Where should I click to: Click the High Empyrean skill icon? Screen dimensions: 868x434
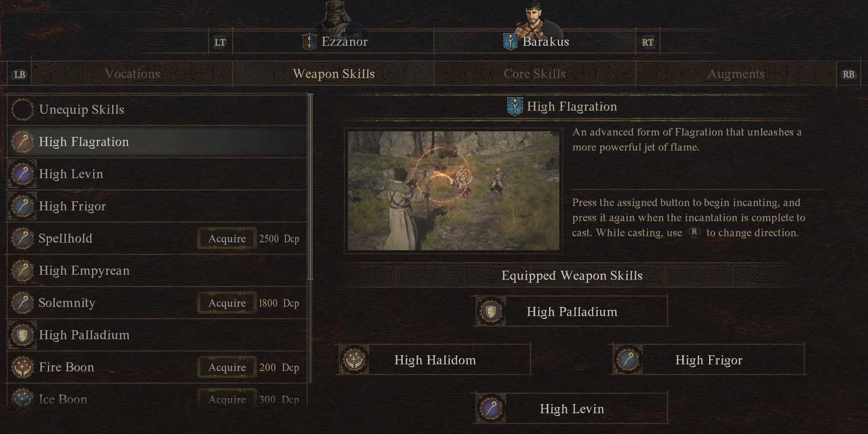point(22,271)
